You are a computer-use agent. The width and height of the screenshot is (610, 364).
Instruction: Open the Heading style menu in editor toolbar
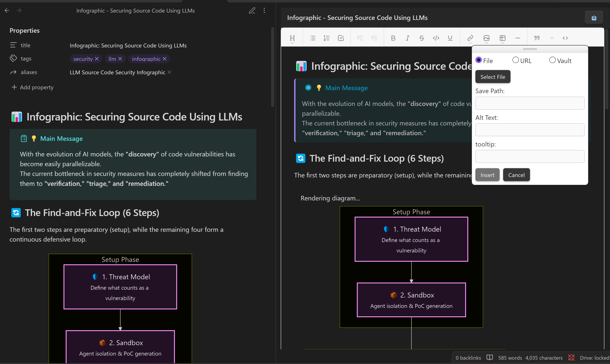tap(292, 38)
